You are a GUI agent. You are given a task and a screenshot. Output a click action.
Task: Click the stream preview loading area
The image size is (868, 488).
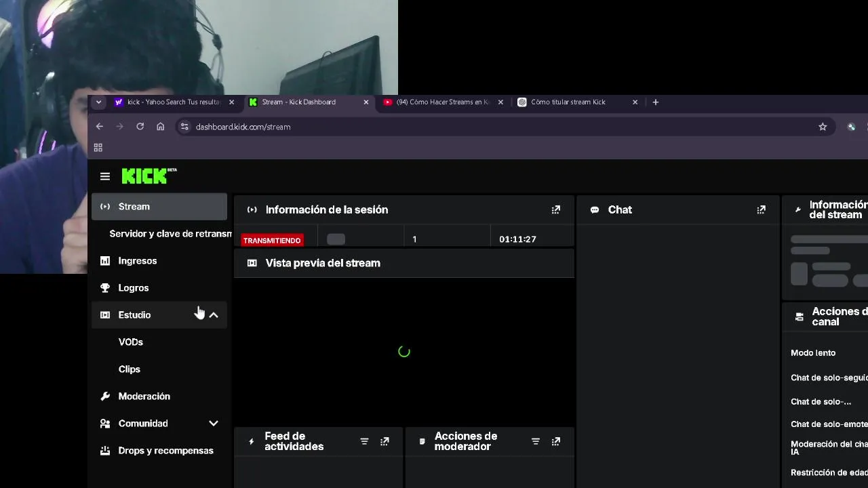tap(403, 351)
